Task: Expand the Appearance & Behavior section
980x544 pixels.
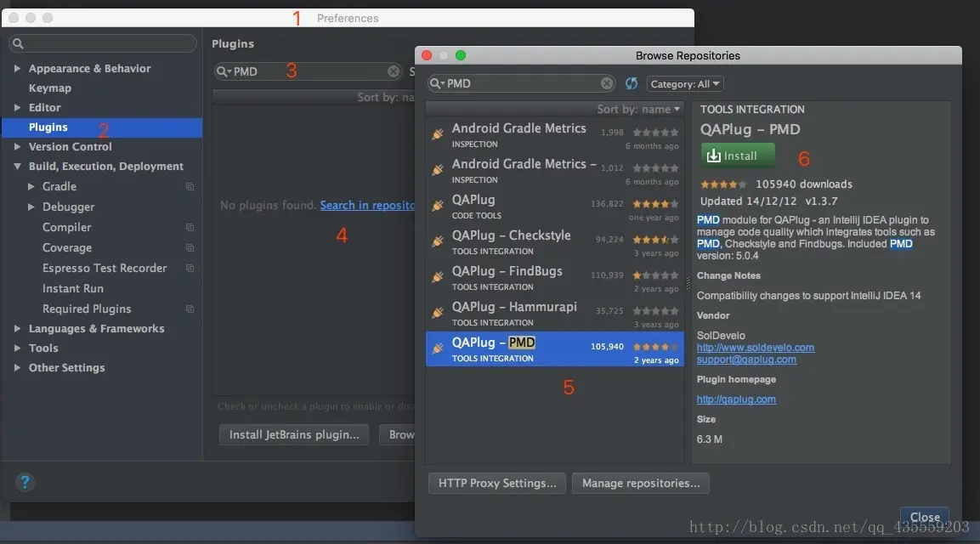Action: [x=17, y=68]
